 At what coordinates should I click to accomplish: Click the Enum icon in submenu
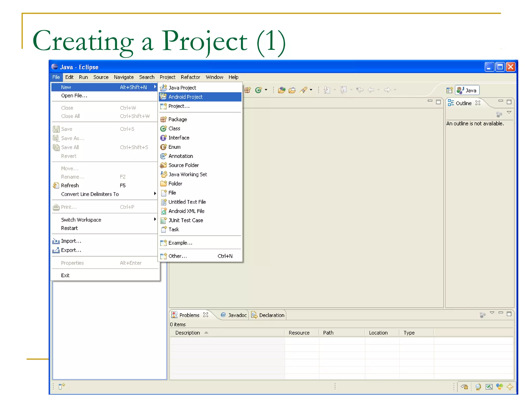(163, 147)
